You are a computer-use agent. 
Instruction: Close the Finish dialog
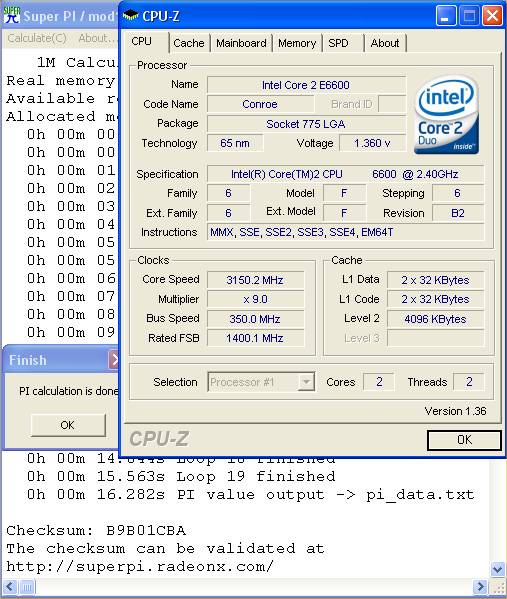(114, 360)
